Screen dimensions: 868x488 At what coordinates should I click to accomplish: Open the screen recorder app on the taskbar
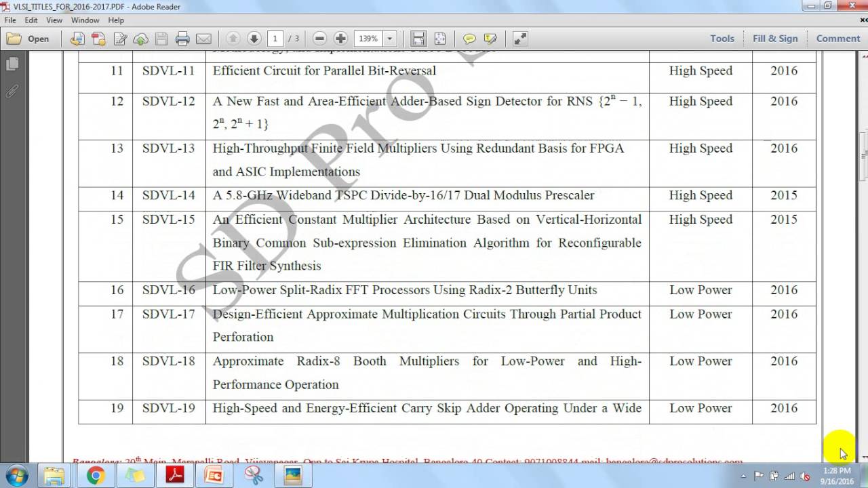click(x=214, y=476)
